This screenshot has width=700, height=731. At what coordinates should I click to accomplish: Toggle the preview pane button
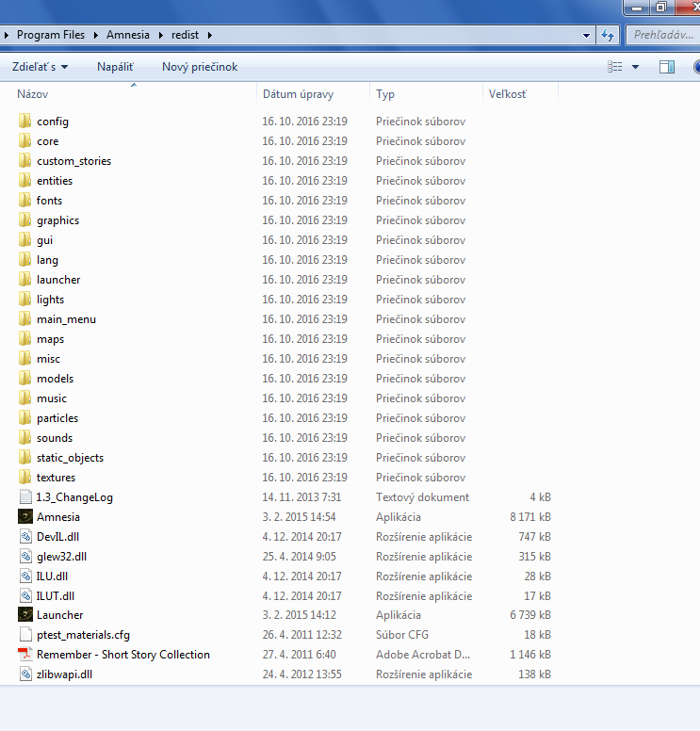point(667,67)
